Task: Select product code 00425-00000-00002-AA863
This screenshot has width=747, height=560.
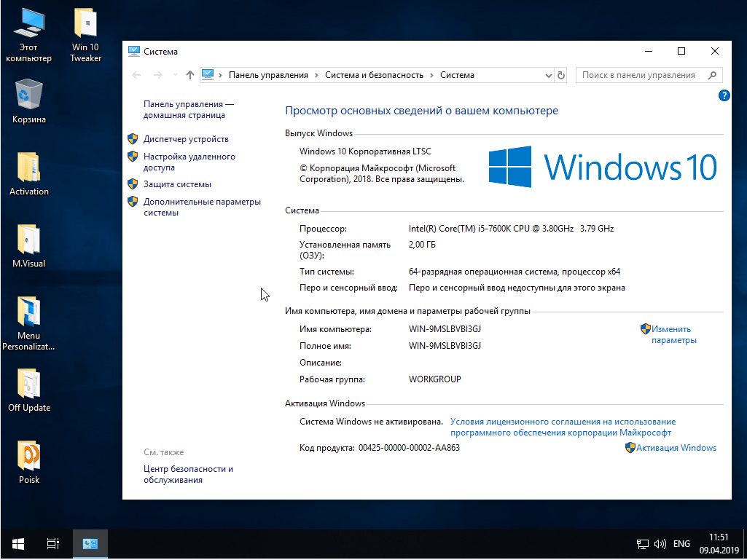Action: [409, 448]
